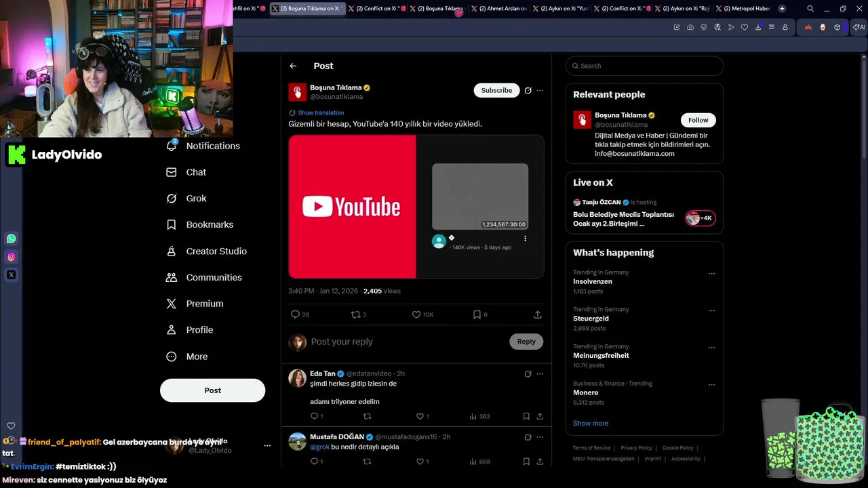View analytics of Eda Tan's reply (363)
Viewport: 868px width, 488px height.
[x=479, y=416]
